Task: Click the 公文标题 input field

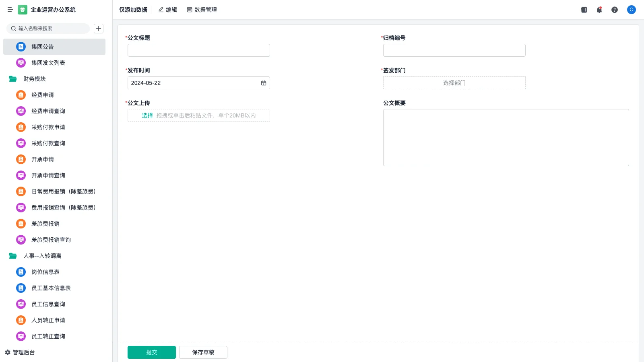Action: pyautogui.click(x=198, y=50)
